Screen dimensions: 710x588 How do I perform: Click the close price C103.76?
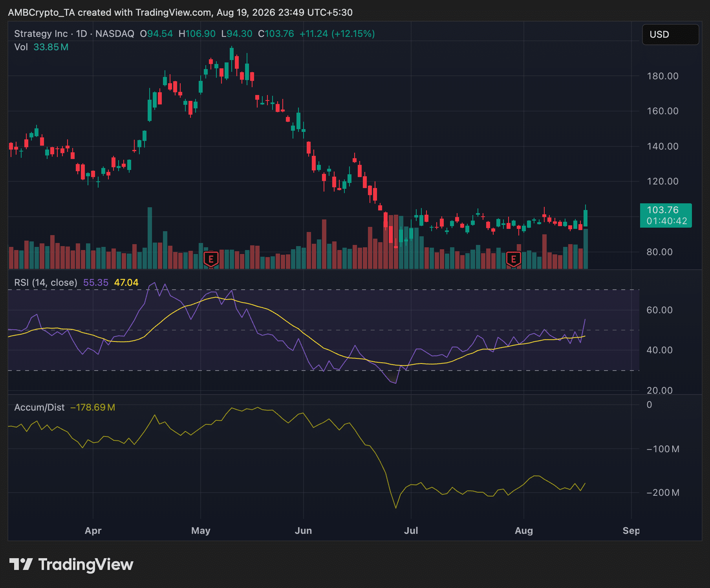[276, 34]
